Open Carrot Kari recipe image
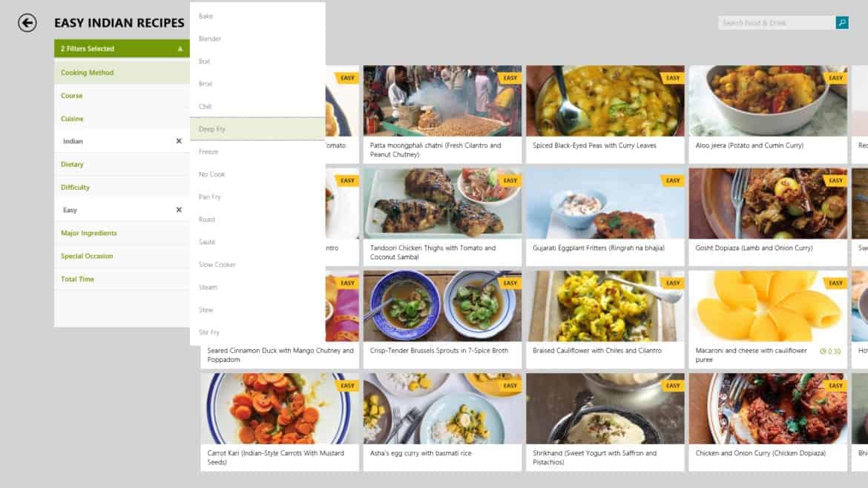 280,409
